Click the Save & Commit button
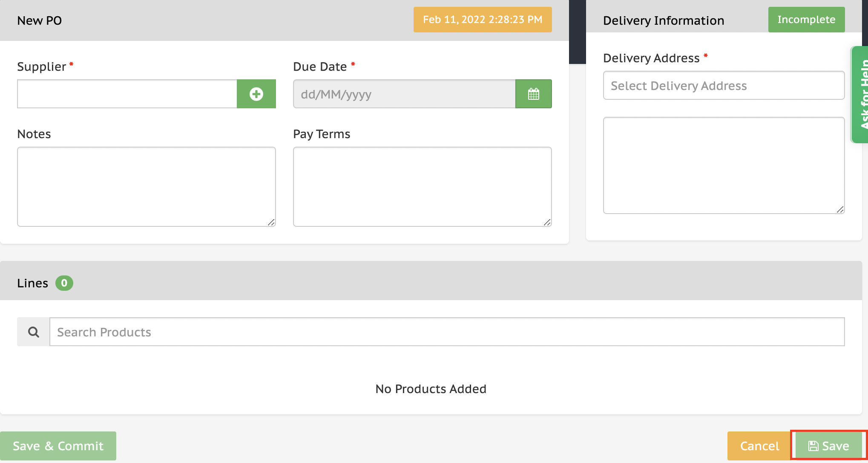868x463 pixels. pyautogui.click(x=58, y=446)
